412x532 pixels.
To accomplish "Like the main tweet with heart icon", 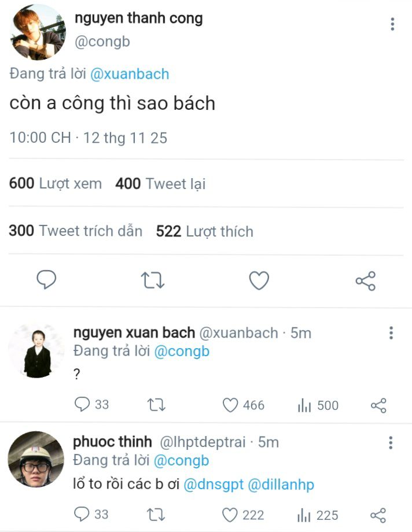I will 259,280.
